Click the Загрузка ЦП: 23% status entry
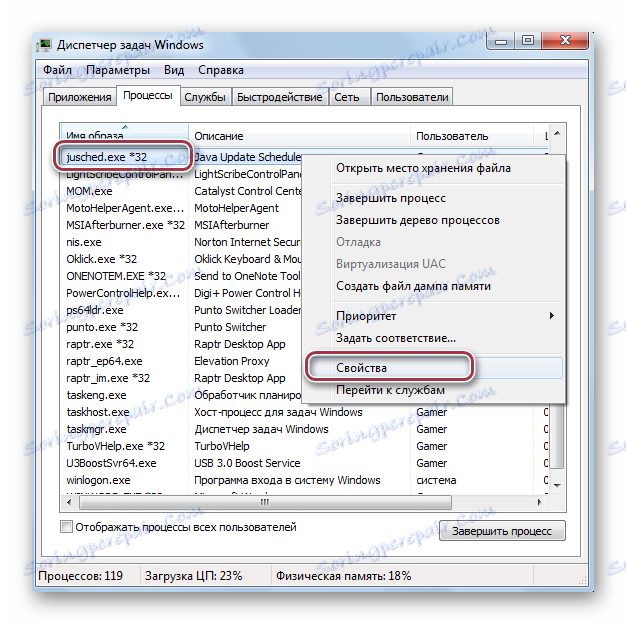This screenshot has width=626, height=624. [x=193, y=576]
